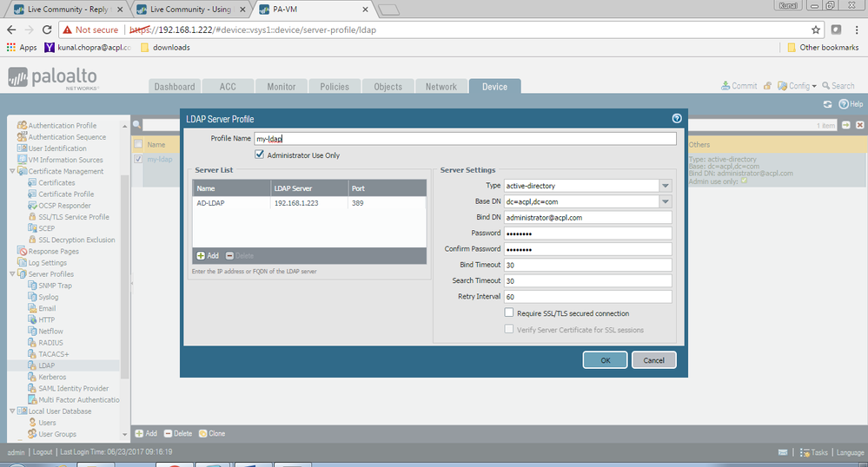Screen dimensions: 868x467
Task: Switch to ACC tab
Action: click(228, 86)
